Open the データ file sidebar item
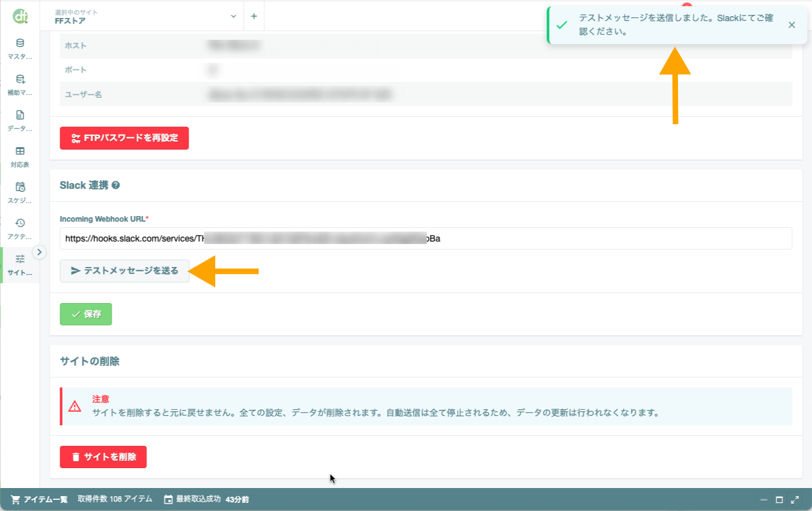This screenshot has width=812, height=511. click(20, 121)
